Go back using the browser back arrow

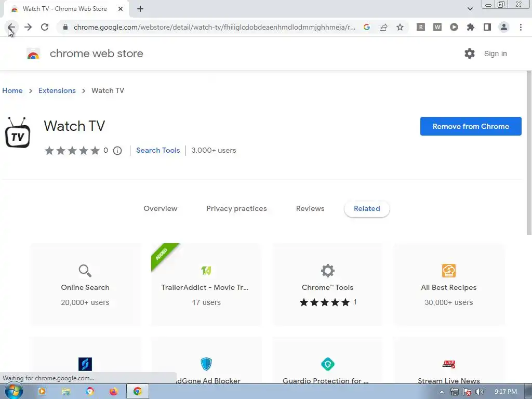pos(11,27)
